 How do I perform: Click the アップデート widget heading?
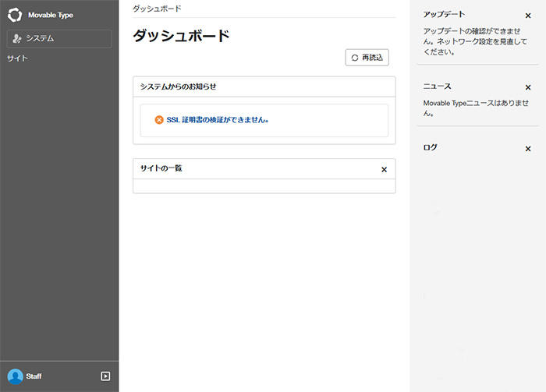click(x=444, y=14)
